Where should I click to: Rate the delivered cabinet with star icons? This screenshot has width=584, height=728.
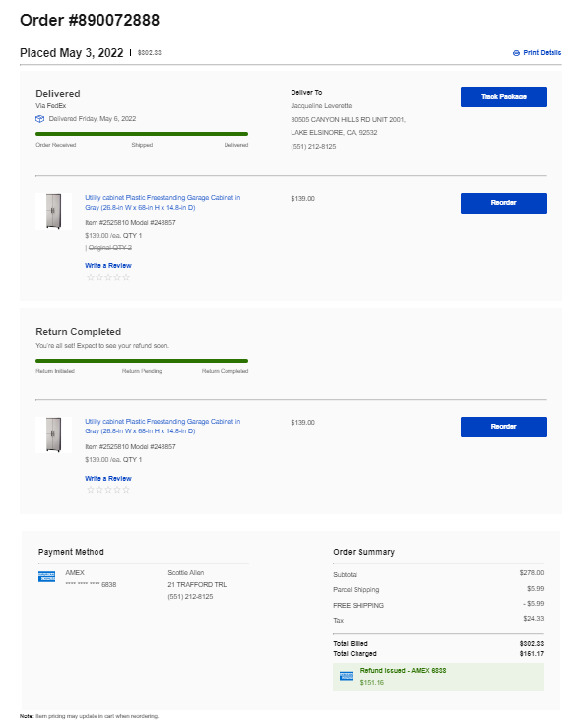point(108,277)
